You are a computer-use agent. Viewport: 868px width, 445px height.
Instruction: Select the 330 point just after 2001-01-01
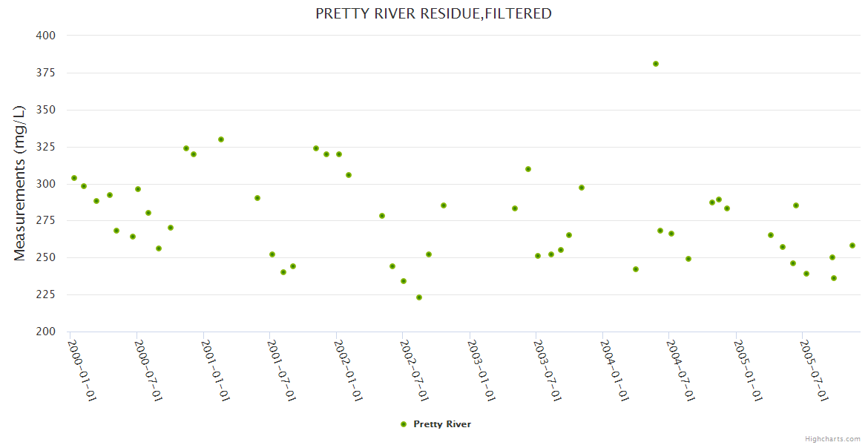point(221,139)
